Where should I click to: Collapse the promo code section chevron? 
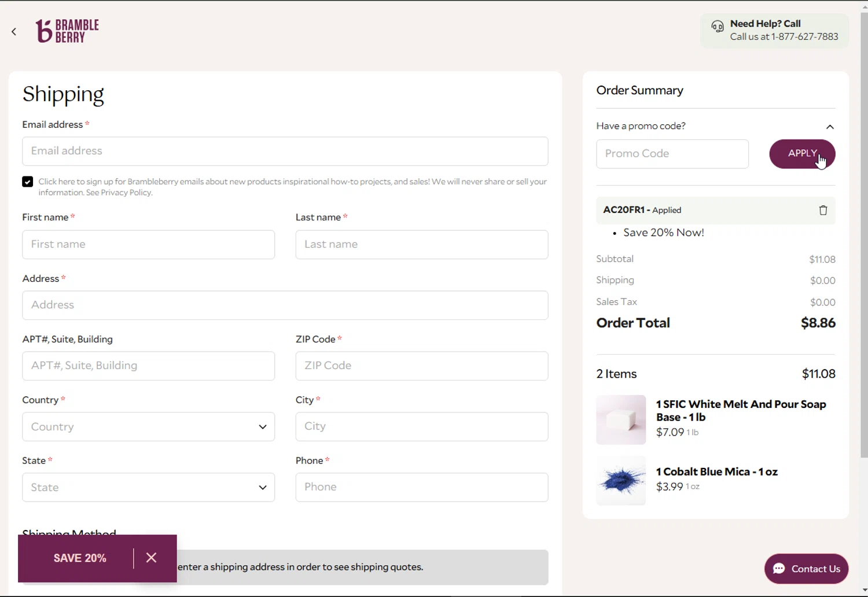pos(830,127)
